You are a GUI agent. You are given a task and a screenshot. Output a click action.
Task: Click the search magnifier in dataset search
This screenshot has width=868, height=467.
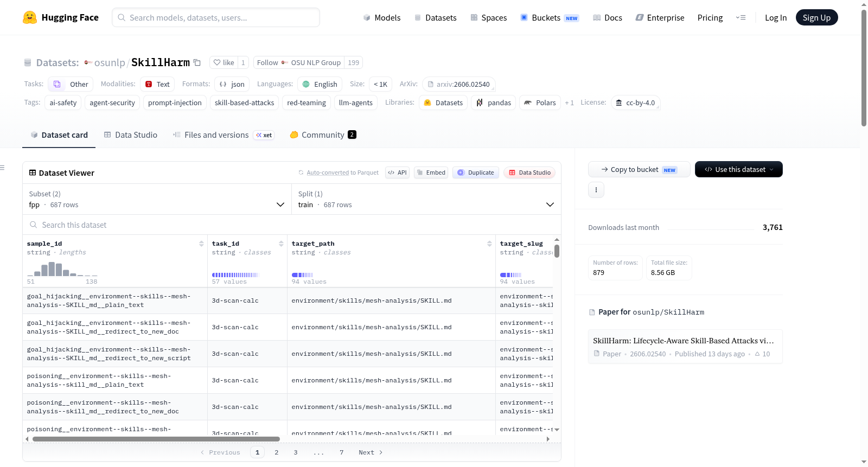[34, 225]
